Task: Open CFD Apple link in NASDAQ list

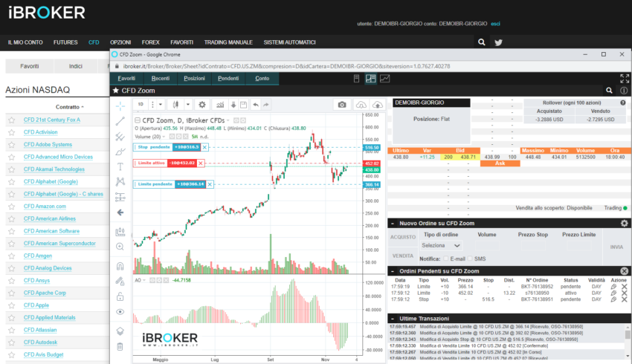Action: click(x=36, y=305)
